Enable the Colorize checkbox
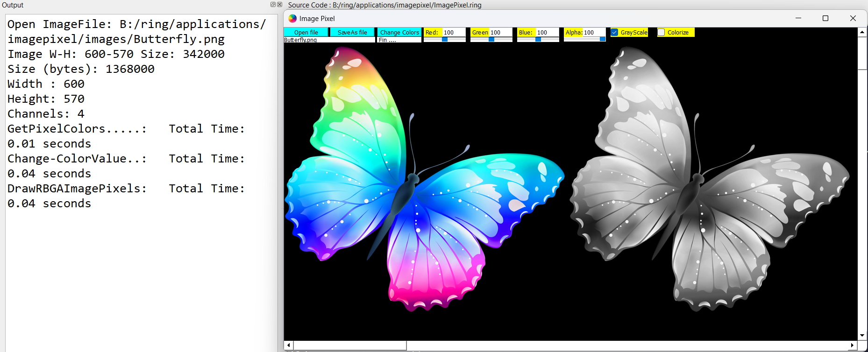868x352 pixels. pos(662,32)
